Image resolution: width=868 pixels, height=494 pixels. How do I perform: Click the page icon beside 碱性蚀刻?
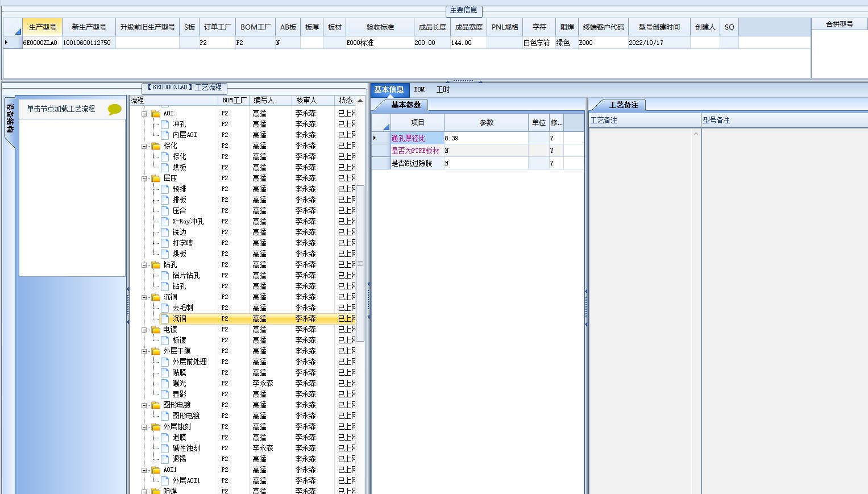[165, 448]
